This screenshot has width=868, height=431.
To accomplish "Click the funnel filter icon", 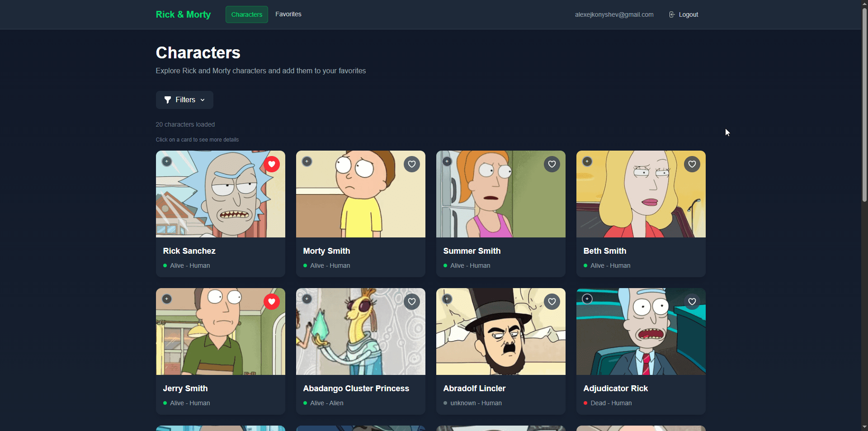I will 168,100.
